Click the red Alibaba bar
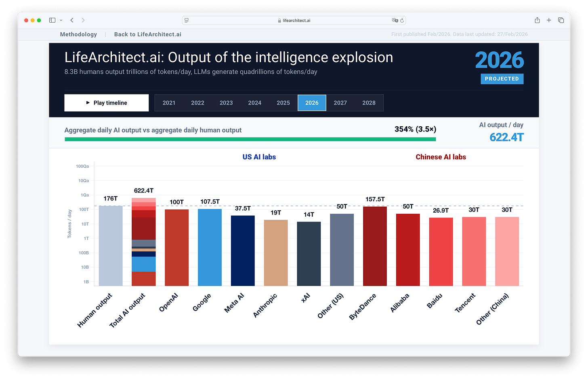 point(408,250)
